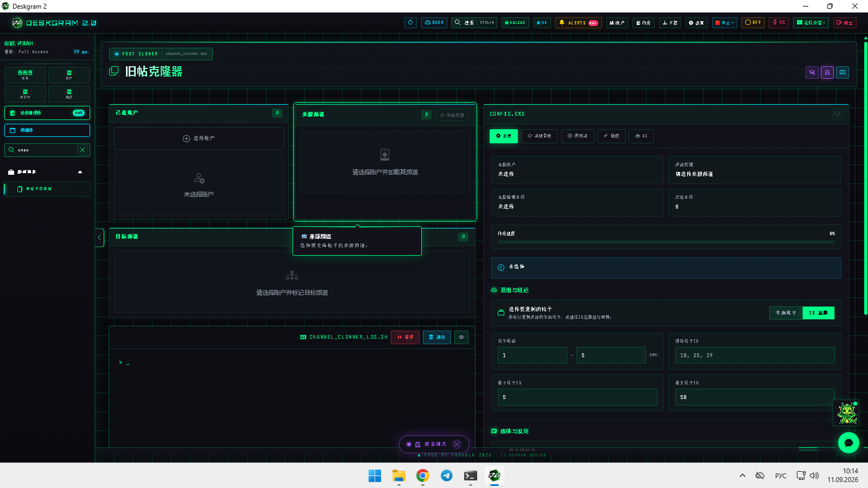This screenshot has width=868, height=488.
Task: Click the purple guide icon in header
Action: coord(827,72)
